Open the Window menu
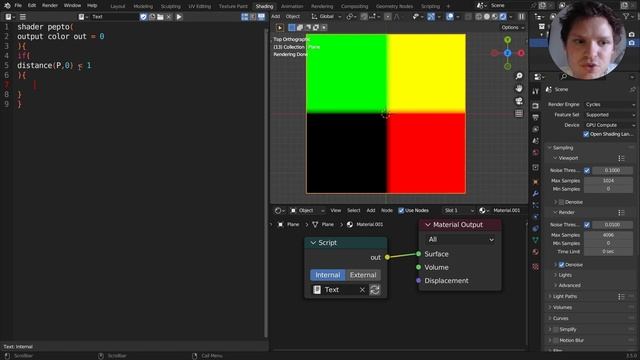Image resolution: width=640 pixels, height=360 pixels. click(72, 5)
